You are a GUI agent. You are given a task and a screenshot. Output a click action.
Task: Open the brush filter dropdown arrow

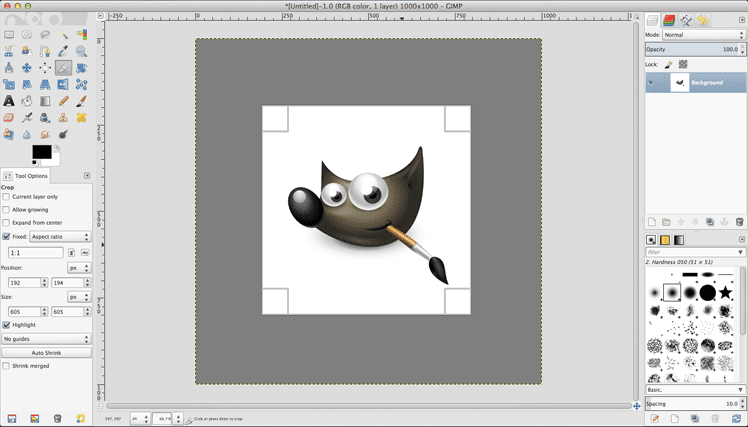(x=740, y=252)
